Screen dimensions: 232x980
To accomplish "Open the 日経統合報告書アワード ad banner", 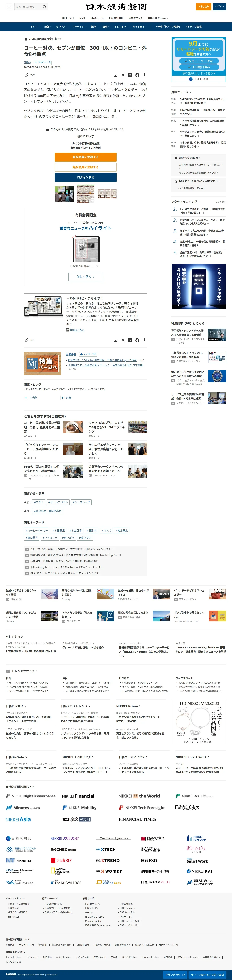I will (x=199, y=286).
